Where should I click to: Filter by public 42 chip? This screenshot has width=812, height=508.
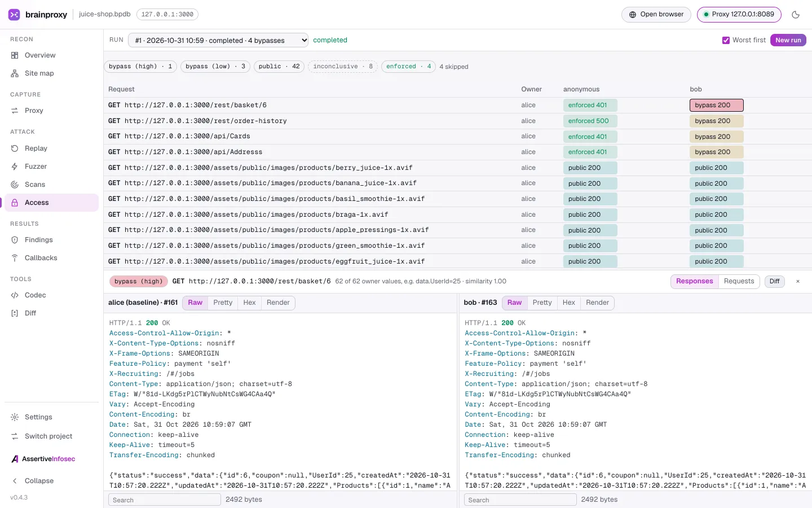(x=279, y=67)
